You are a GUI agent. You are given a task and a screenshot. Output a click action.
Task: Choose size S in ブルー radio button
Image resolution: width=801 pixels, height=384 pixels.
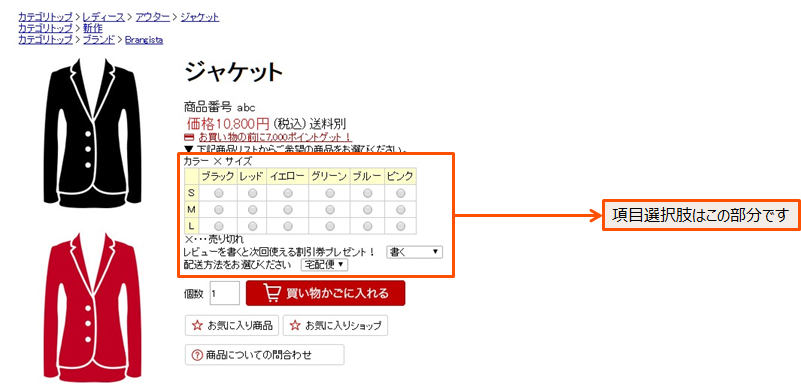pos(367,194)
